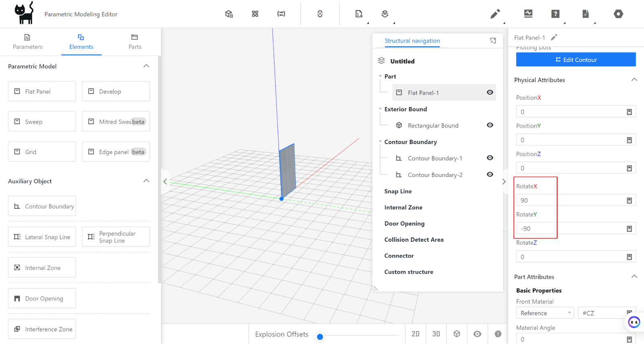Toggle visibility of Contour Boundary-2
The height and width of the screenshot is (344, 644).
490,174
